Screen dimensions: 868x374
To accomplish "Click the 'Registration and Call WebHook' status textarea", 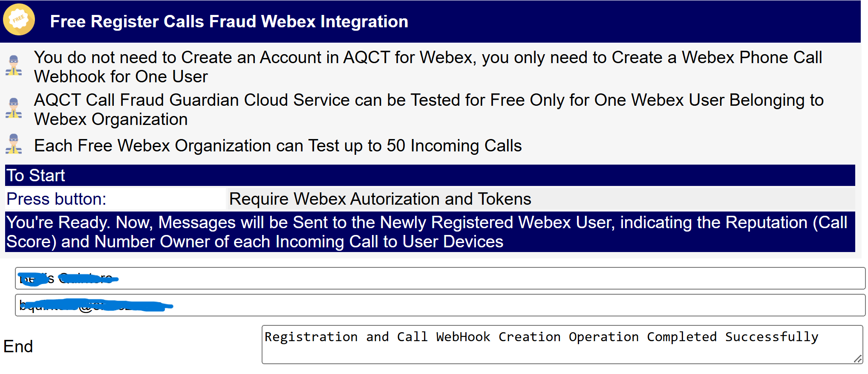I will pos(554,345).
